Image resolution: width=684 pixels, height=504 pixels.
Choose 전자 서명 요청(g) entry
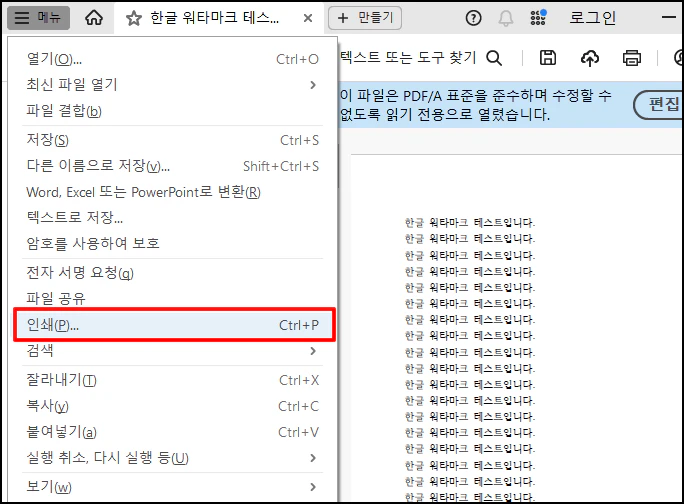click(172, 273)
